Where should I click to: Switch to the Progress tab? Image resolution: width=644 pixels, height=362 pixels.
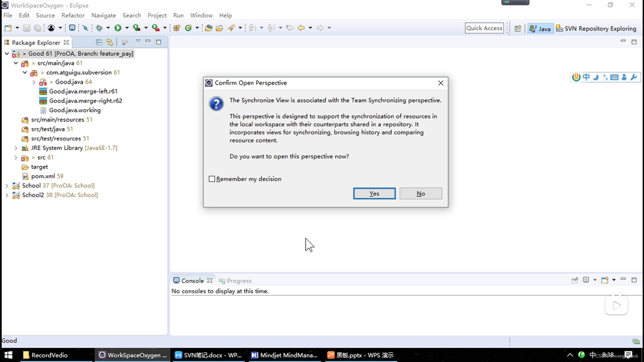point(235,281)
